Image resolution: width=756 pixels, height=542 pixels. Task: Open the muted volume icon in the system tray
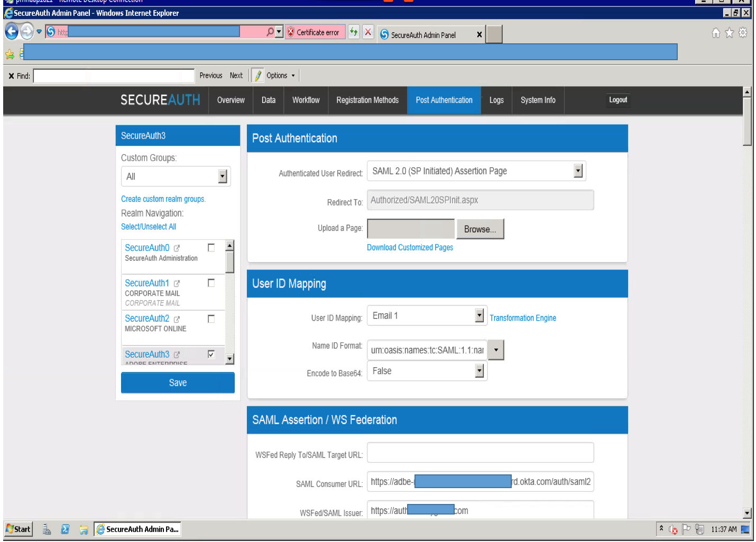point(672,529)
